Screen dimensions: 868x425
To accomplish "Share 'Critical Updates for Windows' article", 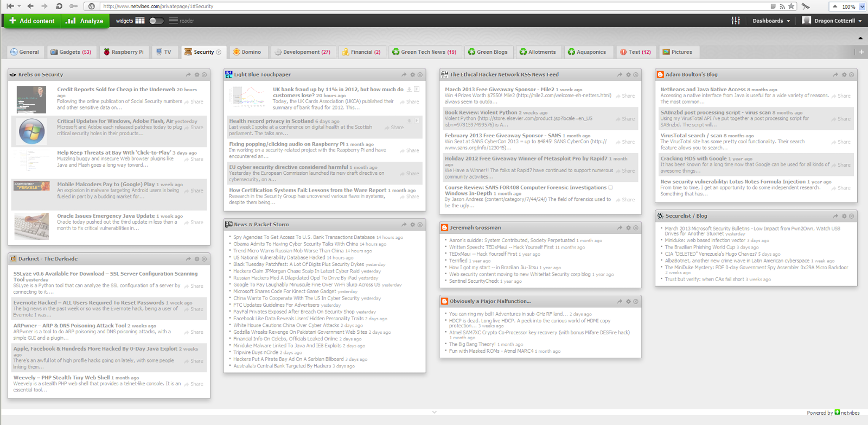I will 194,128.
